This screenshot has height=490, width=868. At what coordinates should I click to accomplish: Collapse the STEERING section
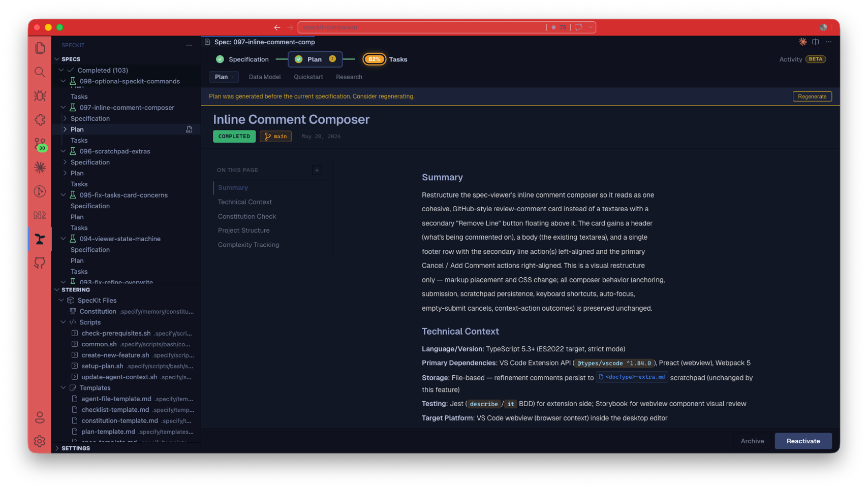(57, 290)
